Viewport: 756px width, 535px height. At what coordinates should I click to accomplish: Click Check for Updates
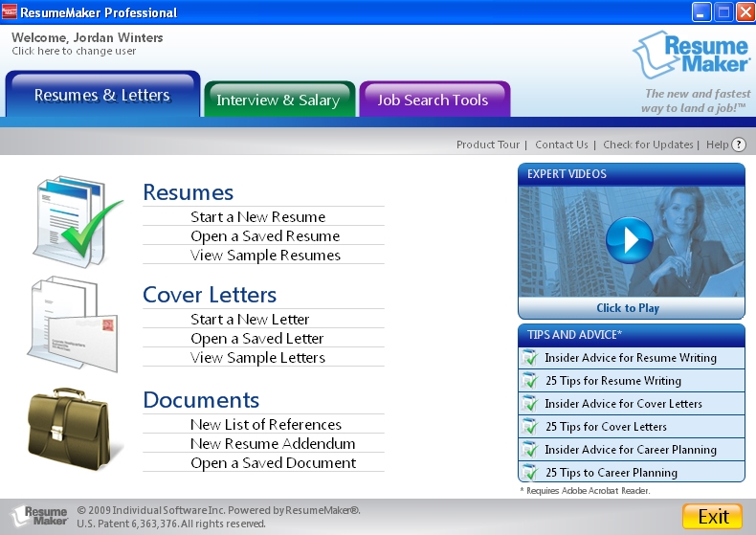coord(648,145)
